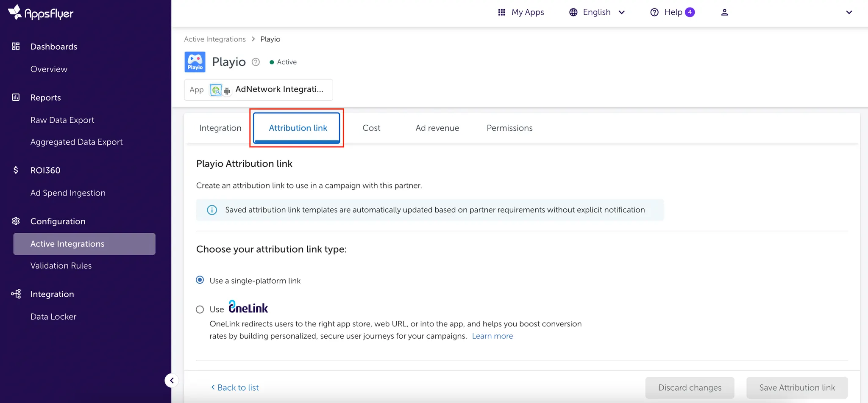Click the Help button label
The image size is (868, 403).
coord(673,12)
